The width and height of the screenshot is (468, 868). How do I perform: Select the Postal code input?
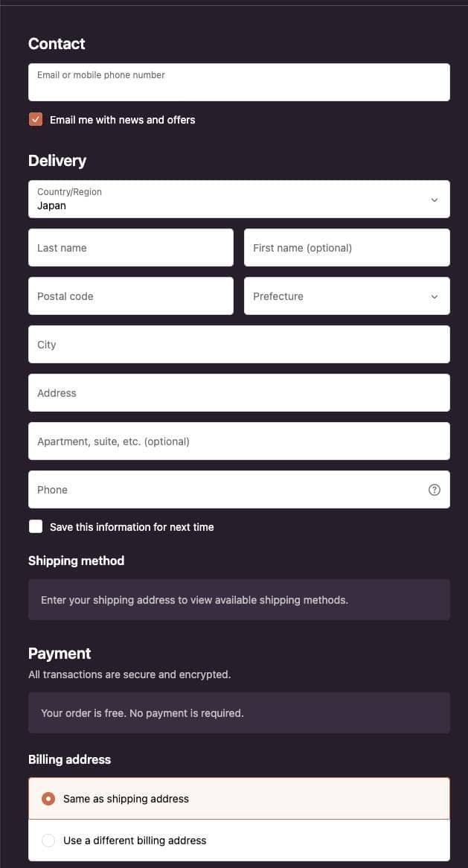(x=130, y=296)
